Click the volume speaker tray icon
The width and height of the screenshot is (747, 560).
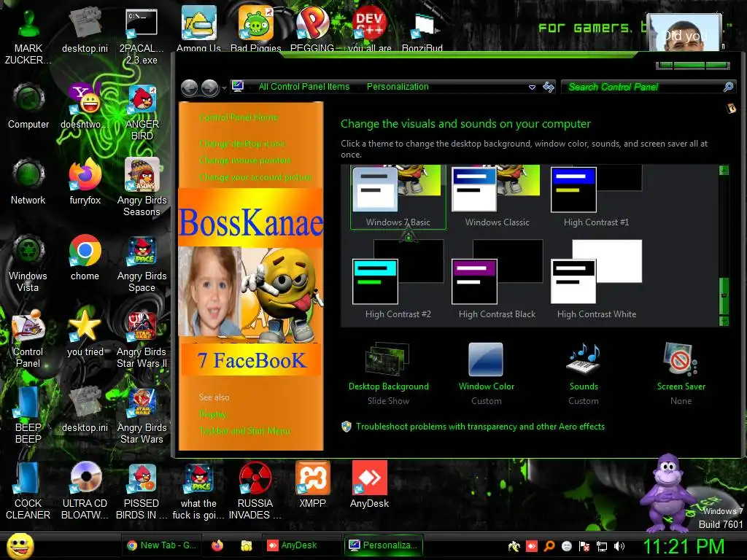(x=619, y=546)
